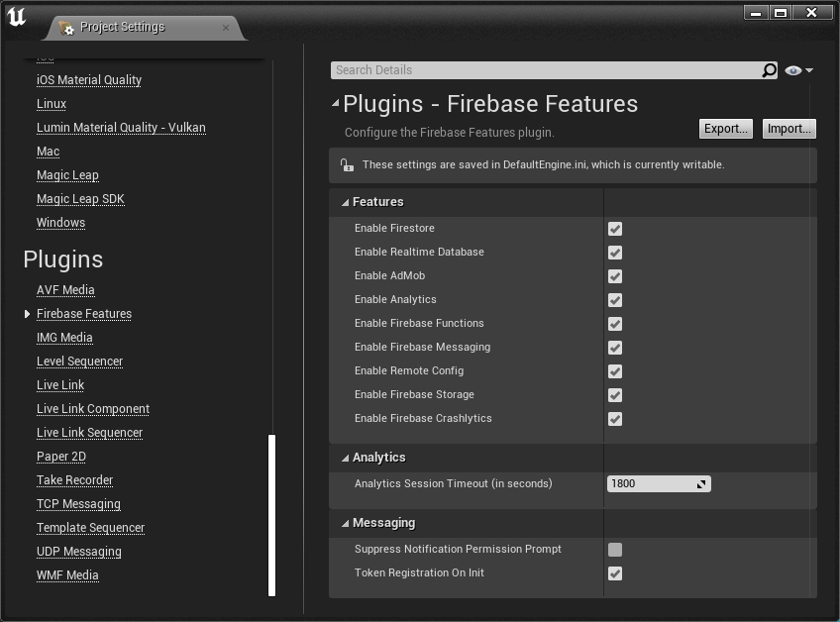This screenshot has height=622, width=840.
Task: Uncheck Enable Firebase Crashlytics
Action: click(615, 419)
